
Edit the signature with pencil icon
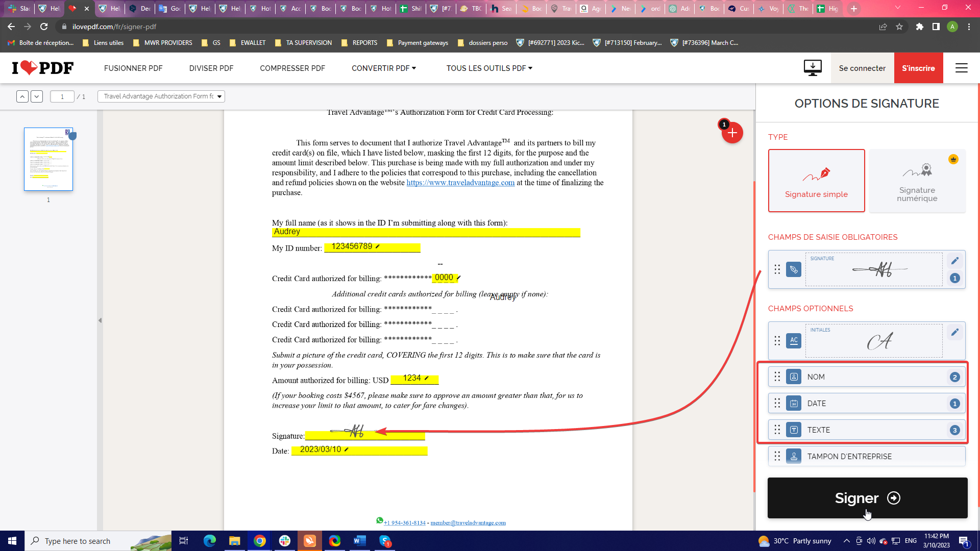point(954,261)
